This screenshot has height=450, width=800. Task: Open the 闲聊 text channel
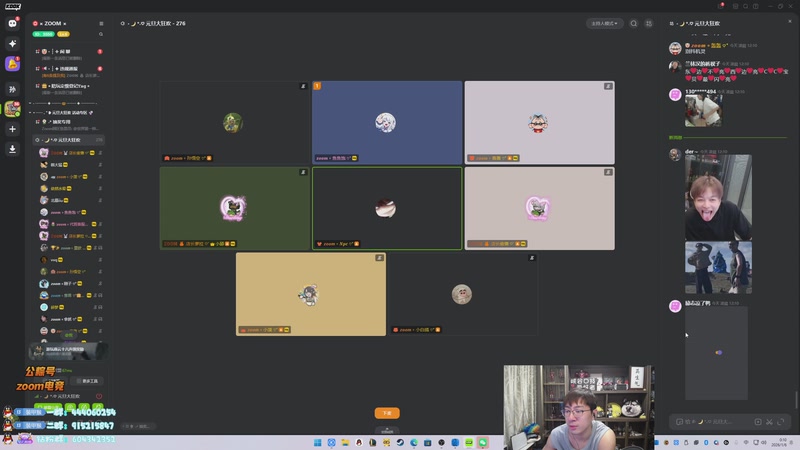pos(68,54)
